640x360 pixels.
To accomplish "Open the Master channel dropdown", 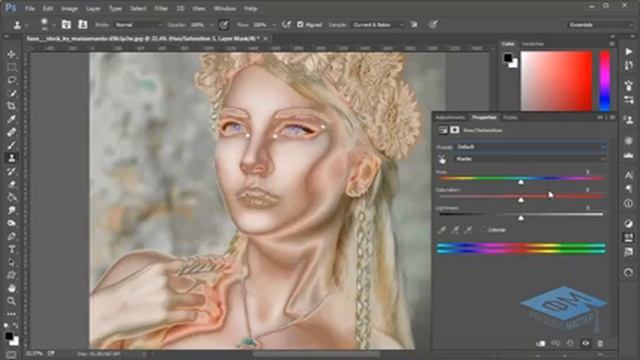I will [530, 159].
